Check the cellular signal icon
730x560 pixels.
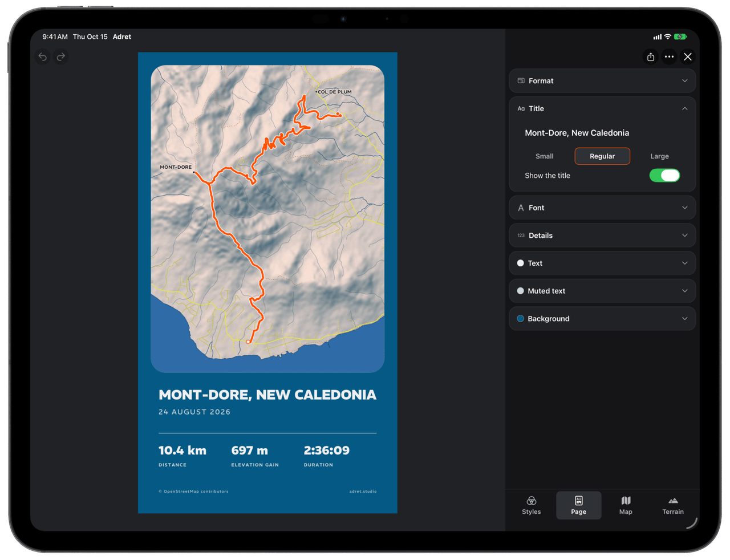point(658,36)
